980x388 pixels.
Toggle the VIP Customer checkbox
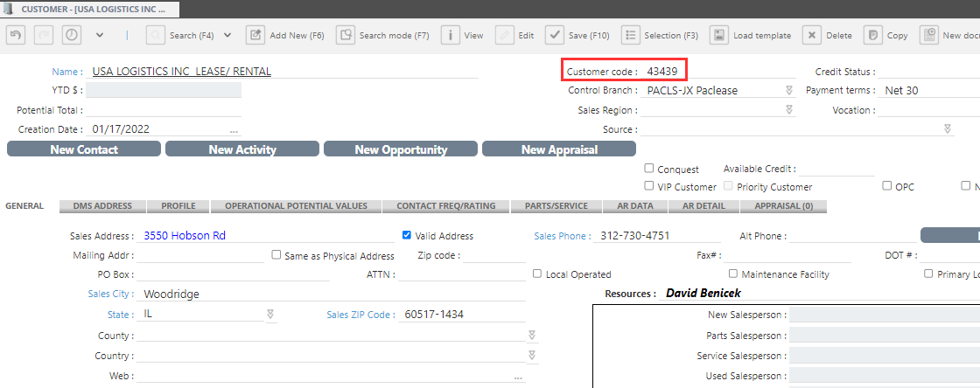click(x=648, y=186)
